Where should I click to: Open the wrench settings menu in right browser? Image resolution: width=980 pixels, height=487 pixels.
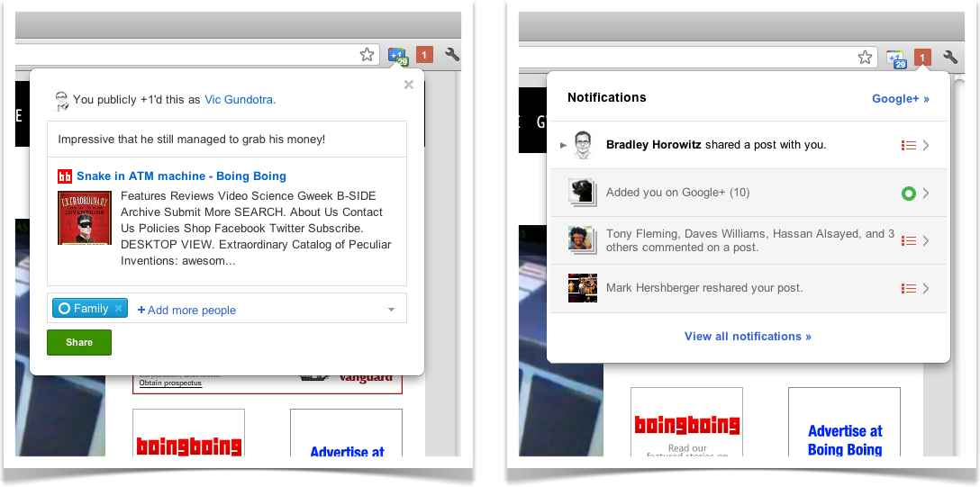[950, 56]
